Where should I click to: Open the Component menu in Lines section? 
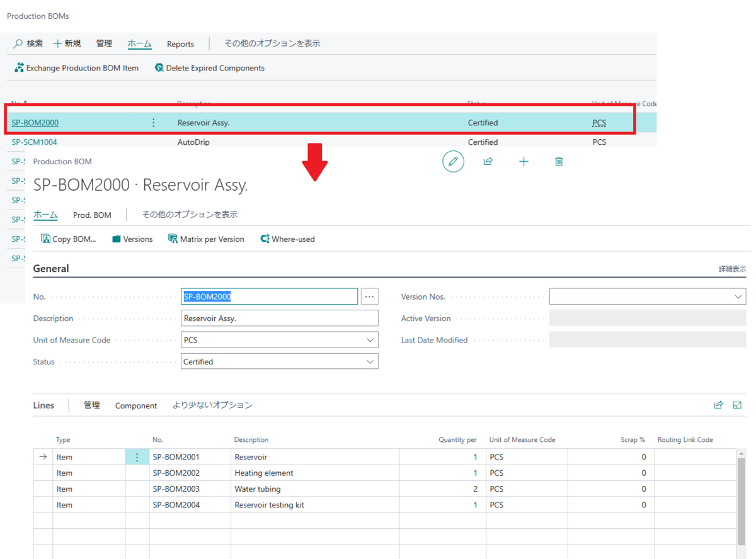coord(136,405)
